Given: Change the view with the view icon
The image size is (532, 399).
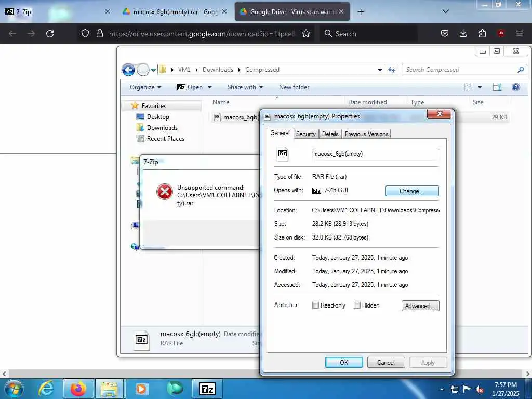Looking at the screenshot, I should [x=469, y=87].
